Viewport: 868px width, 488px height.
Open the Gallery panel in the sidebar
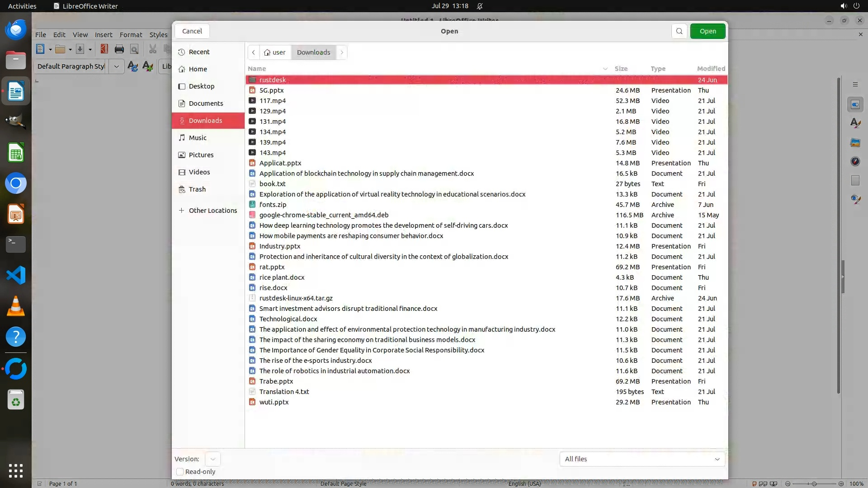(x=855, y=142)
